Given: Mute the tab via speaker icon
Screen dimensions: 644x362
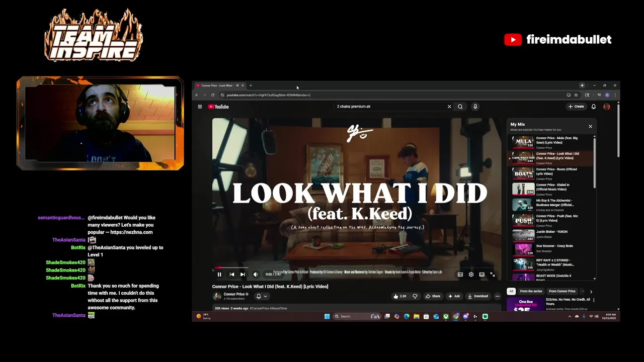Looking at the screenshot, I should coord(237,85).
